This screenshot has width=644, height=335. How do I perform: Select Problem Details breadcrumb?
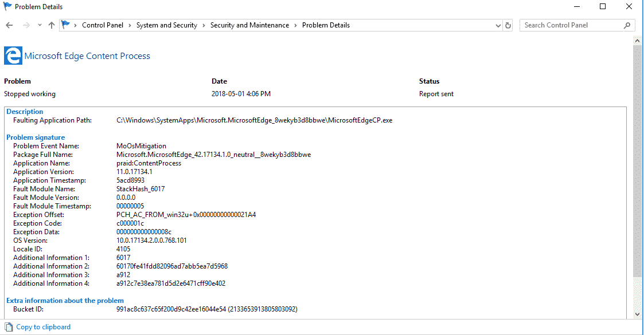[326, 25]
